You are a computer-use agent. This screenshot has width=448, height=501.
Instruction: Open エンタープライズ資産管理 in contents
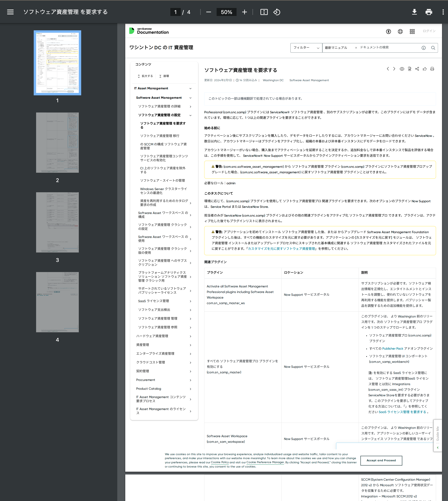(155, 354)
